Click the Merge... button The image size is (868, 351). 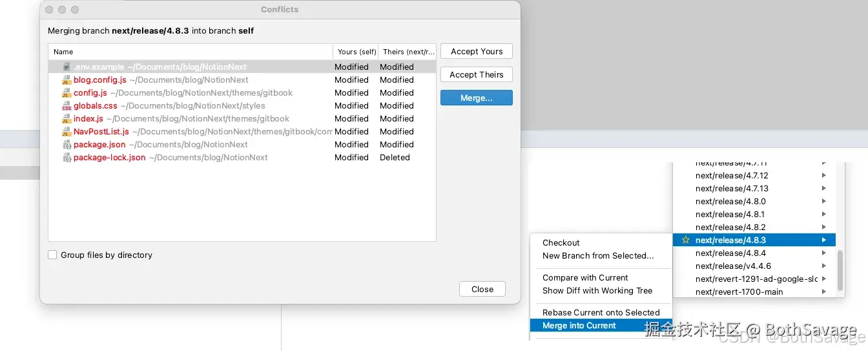[477, 98]
